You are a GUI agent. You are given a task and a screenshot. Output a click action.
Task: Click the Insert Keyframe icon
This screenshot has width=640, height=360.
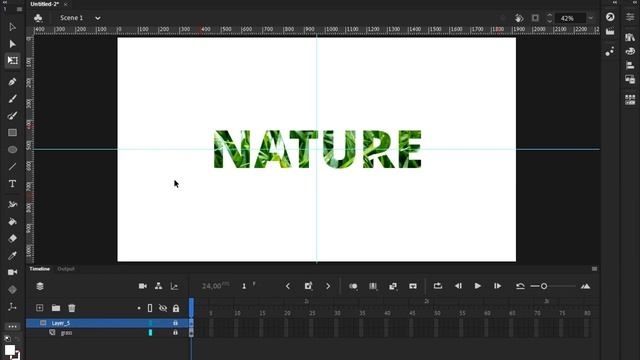point(308,286)
